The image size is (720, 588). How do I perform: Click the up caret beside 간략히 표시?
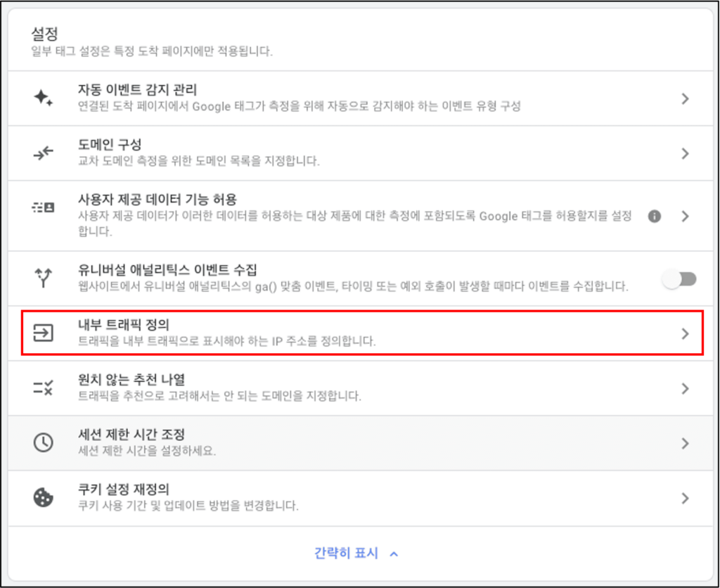coord(394,554)
